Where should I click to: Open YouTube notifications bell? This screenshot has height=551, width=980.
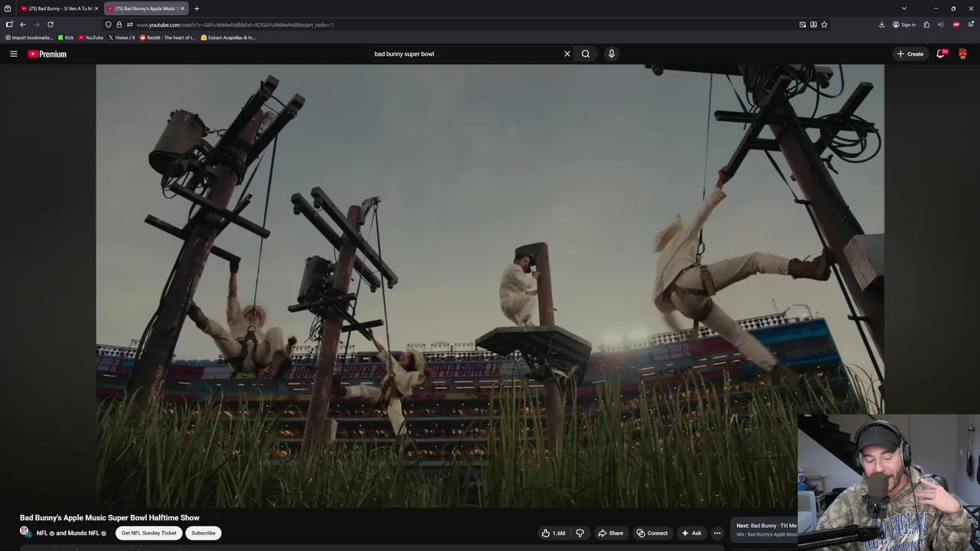pos(940,54)
